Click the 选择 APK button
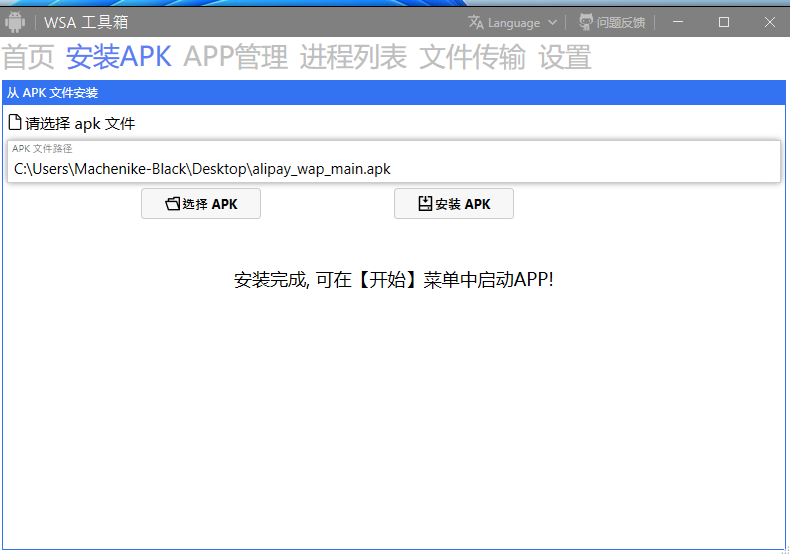This screenshot has width=790, height=555. tap(201, 203)
